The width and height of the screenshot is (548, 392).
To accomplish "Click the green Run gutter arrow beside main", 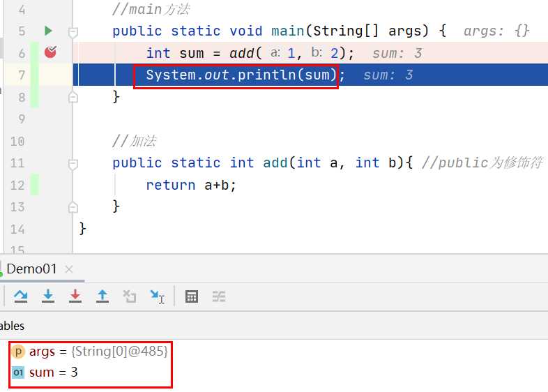I will (x=49, y=31).
